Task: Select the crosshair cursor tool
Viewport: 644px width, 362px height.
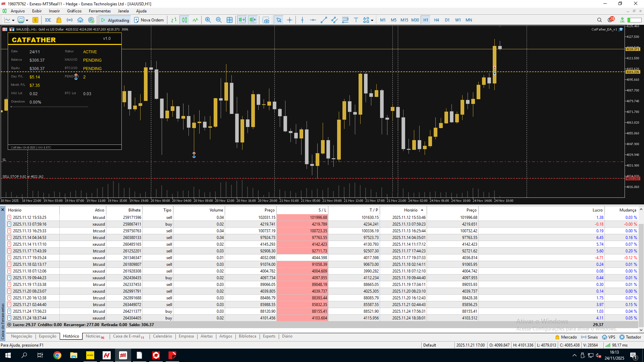Action: (x=289, y=20)
